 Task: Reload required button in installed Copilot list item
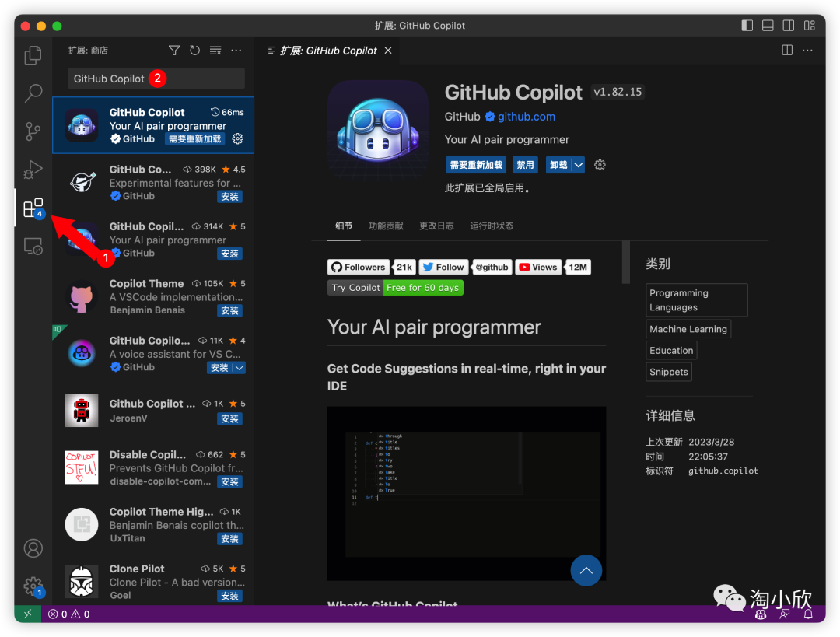[x=195, y=138]
